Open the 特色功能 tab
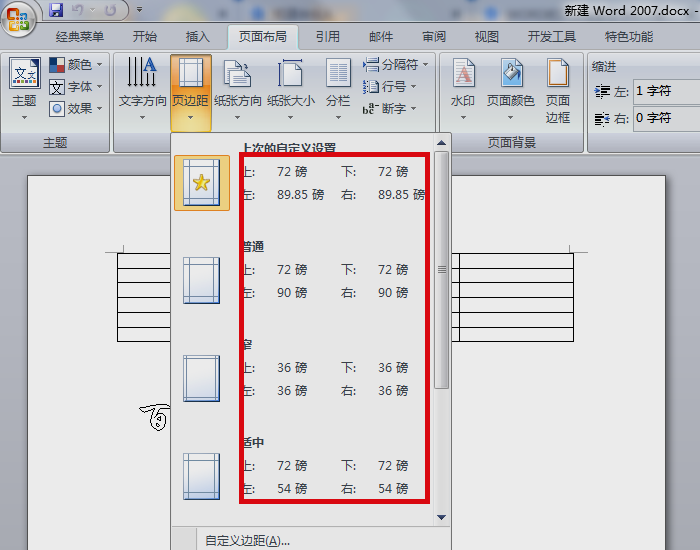 point(629,37)
